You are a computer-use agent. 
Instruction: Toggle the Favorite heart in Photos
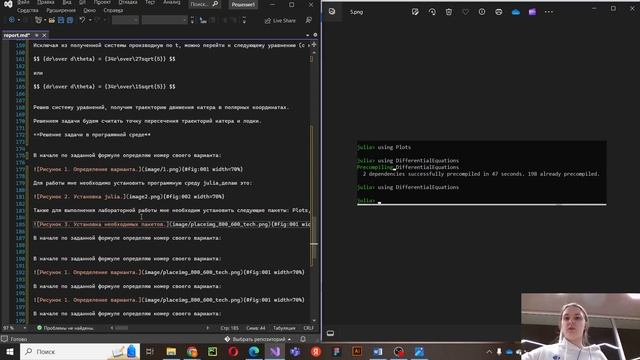(x=465, y=12)
